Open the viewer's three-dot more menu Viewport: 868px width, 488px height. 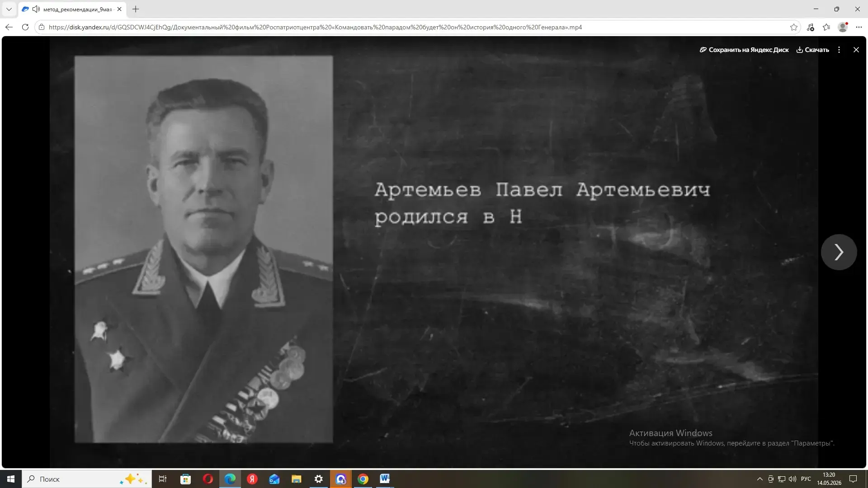[839, 50]
